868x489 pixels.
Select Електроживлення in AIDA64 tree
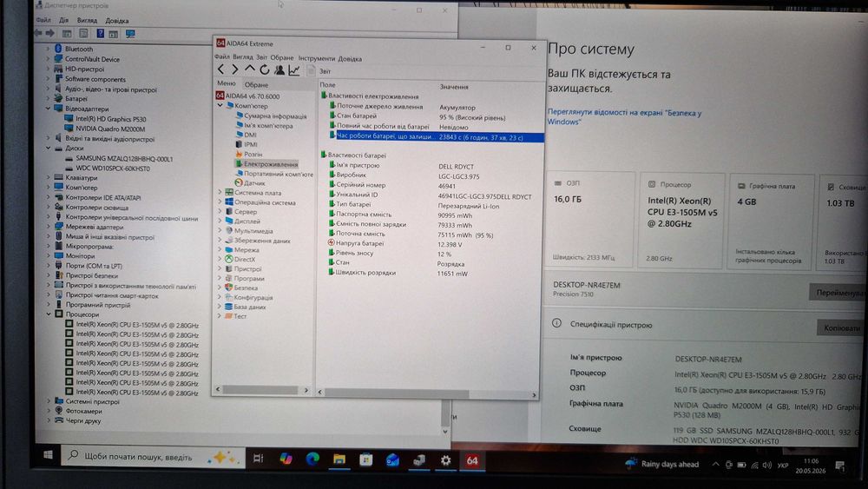tap(271, 164)
